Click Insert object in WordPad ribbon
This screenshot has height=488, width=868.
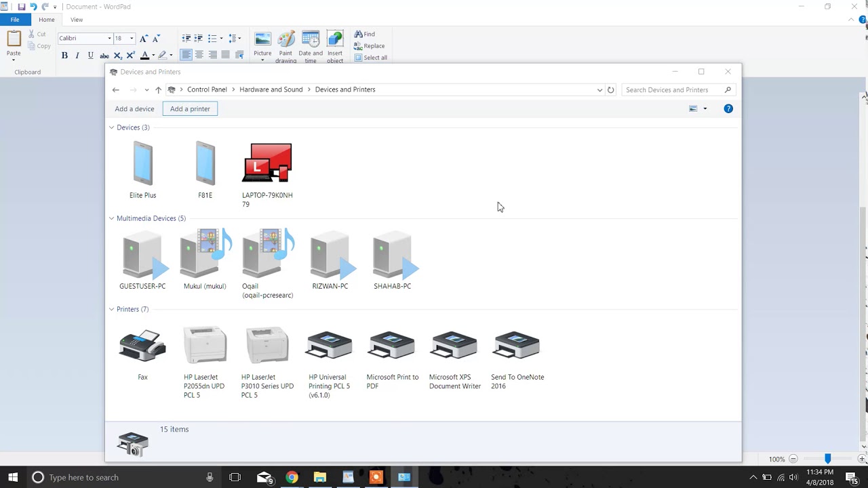[335, 47]
